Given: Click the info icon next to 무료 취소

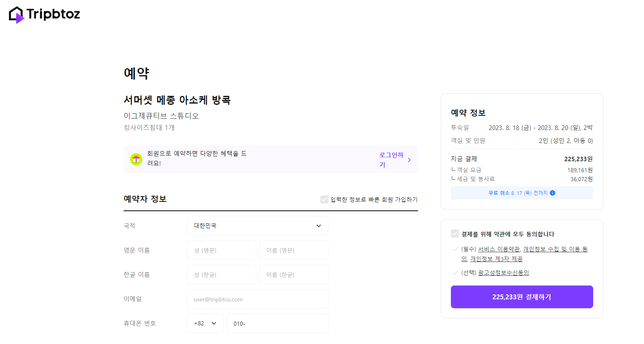Looking at the screenshot, I should [553, 193].
